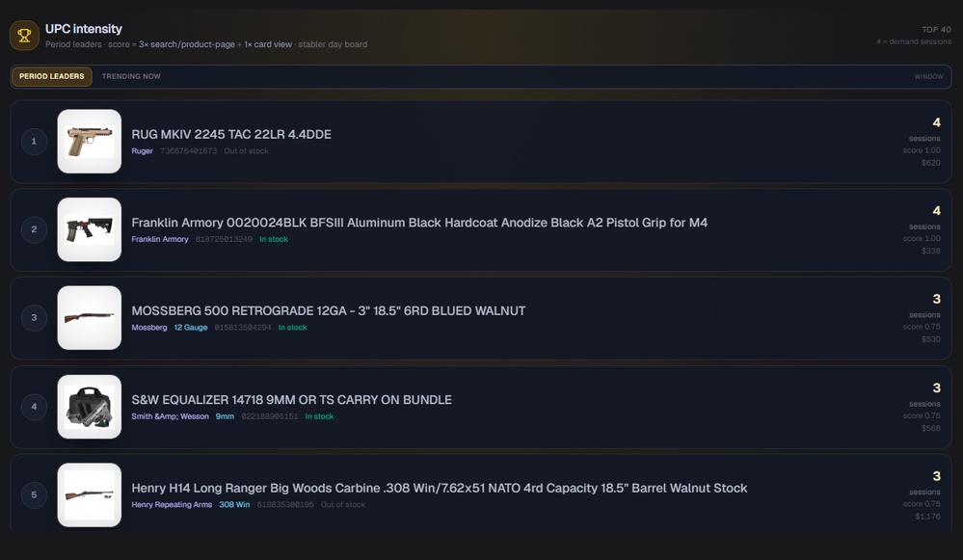This screenshot has width=963, height=560.
Task: Open the Franklin Armory BFSIII thumbnail
Action: pos(89,229)
